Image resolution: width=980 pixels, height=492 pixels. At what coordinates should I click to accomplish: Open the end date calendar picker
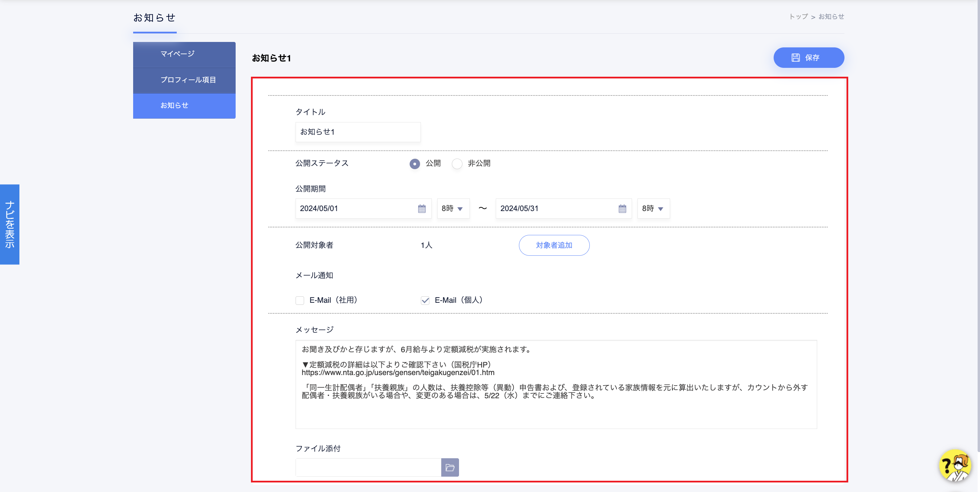tap(622, 209)
